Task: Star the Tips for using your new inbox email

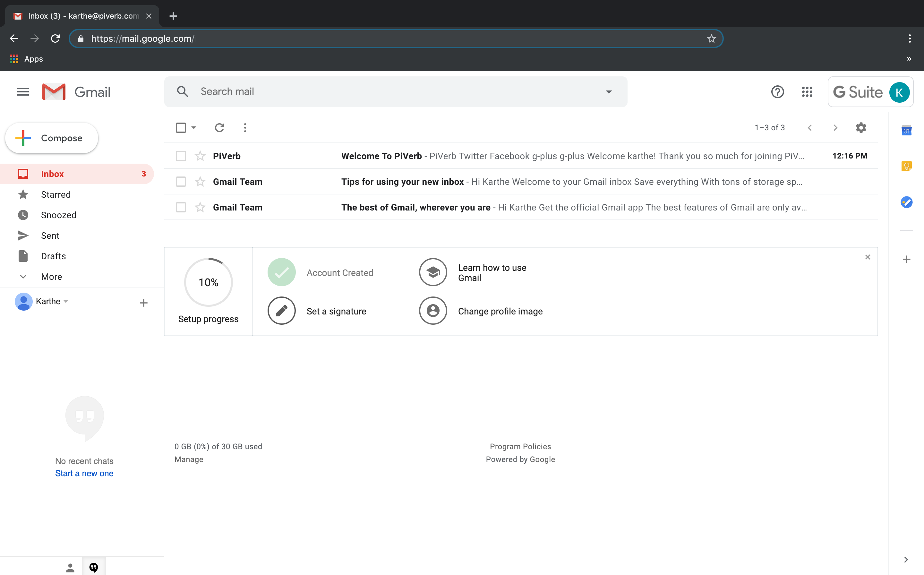Action: [200, 182]
